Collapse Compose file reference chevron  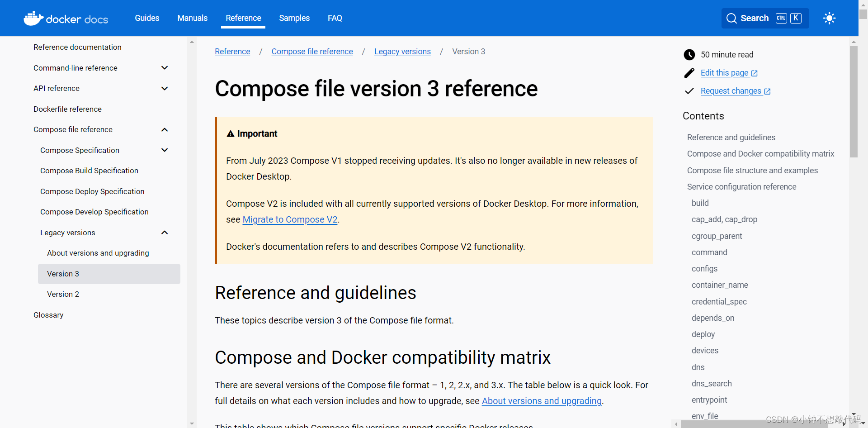point(165,129)
